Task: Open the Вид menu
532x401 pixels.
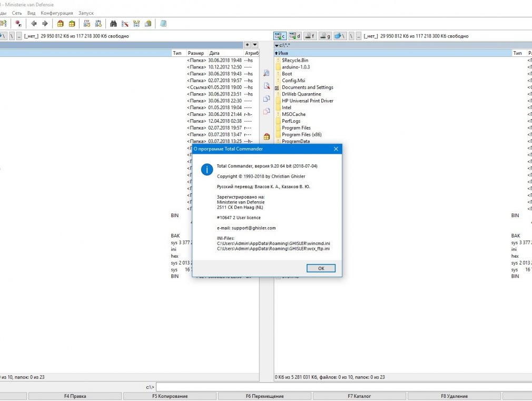Action: click(31, 13)
